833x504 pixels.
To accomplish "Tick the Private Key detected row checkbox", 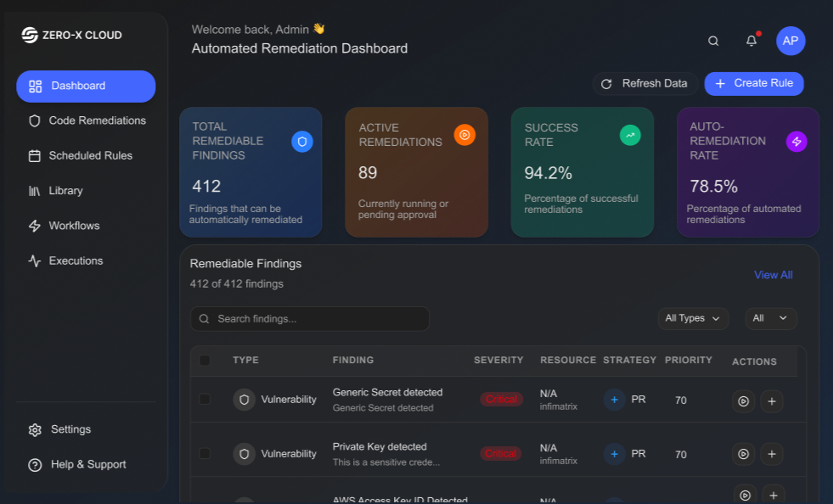I will point(205,454).
